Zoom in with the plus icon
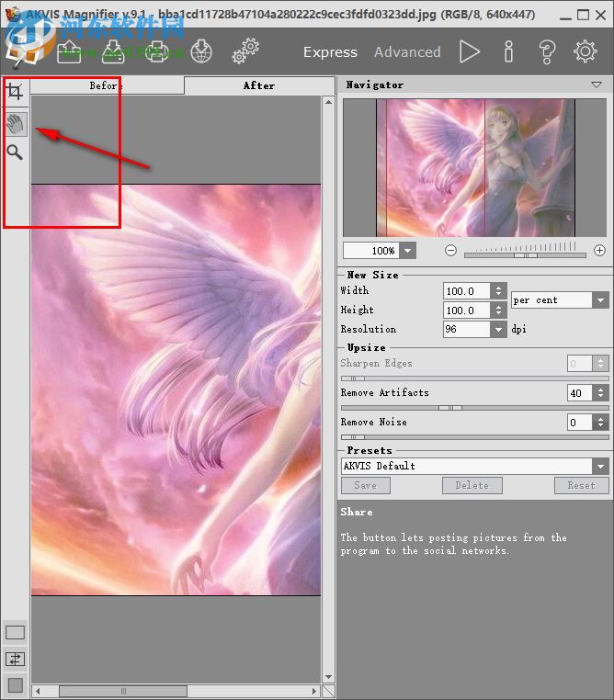 pos(599,251)
